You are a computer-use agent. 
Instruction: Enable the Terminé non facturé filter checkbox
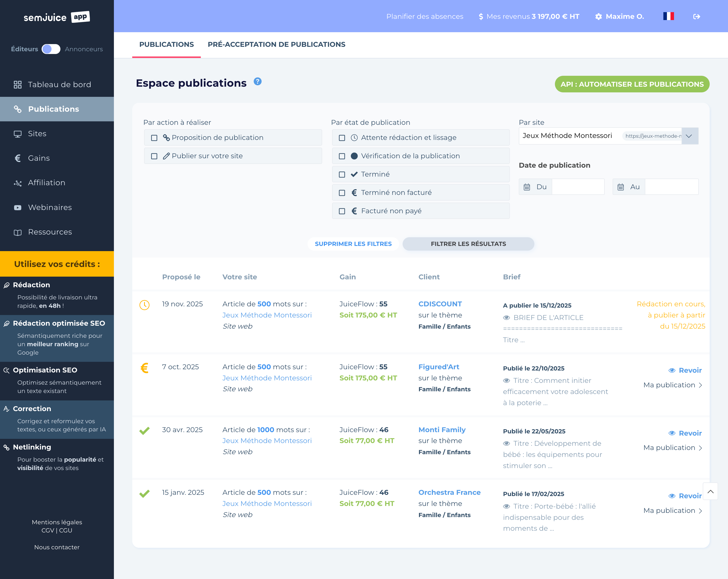pyautogui.click(x=342, y=193)
